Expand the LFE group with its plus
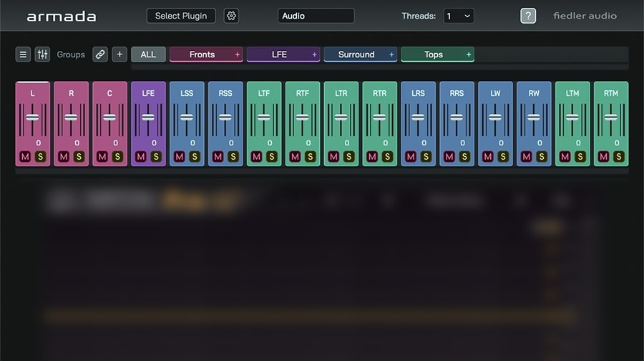Viewport: 644px width, 361px height. click(314, 54)
